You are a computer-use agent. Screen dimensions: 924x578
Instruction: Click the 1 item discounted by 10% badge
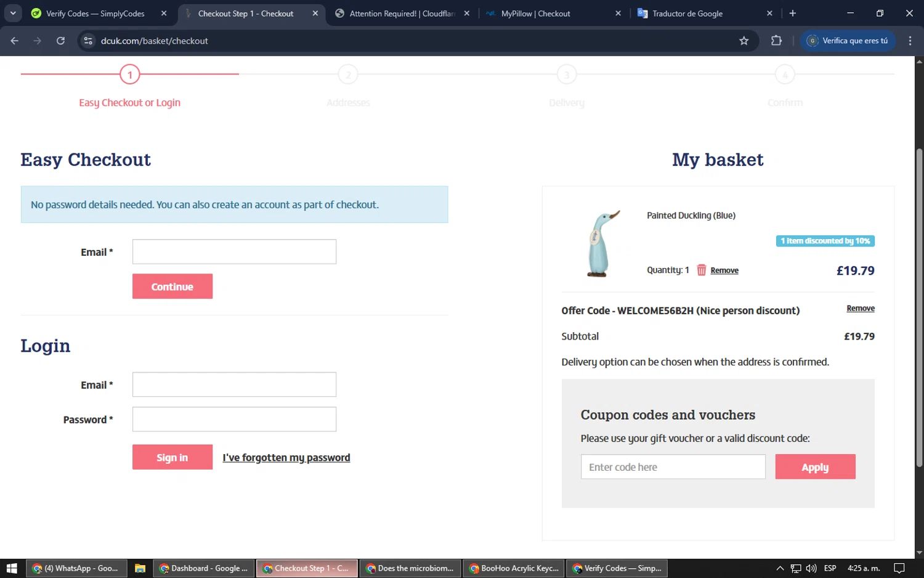(x=825, y=241)
